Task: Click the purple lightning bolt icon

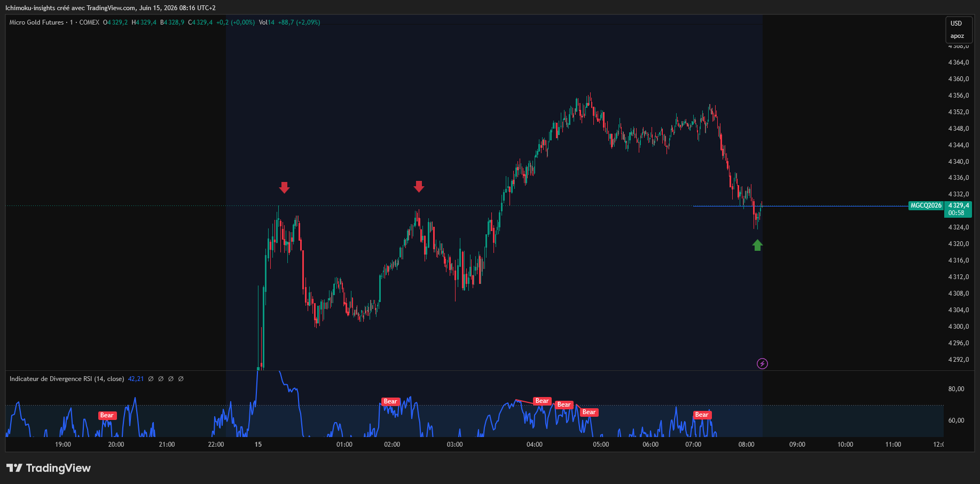Action: 762,364
